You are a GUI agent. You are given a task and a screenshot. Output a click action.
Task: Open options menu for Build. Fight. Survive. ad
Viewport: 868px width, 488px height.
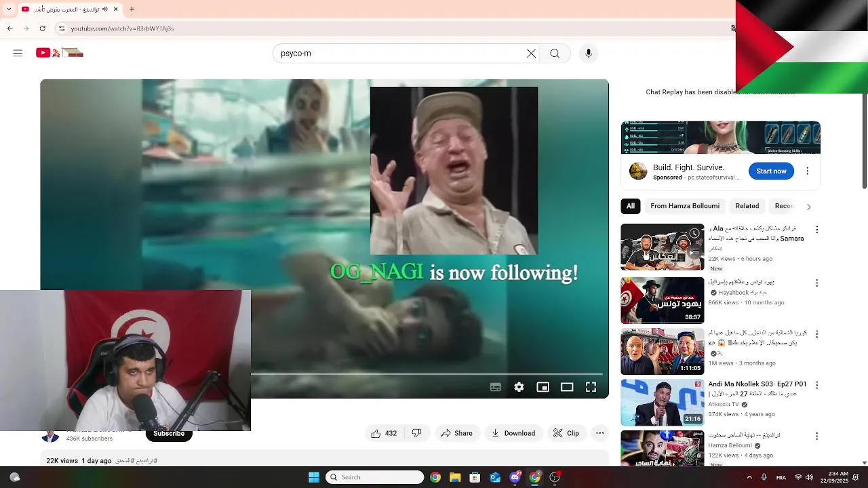807,171
